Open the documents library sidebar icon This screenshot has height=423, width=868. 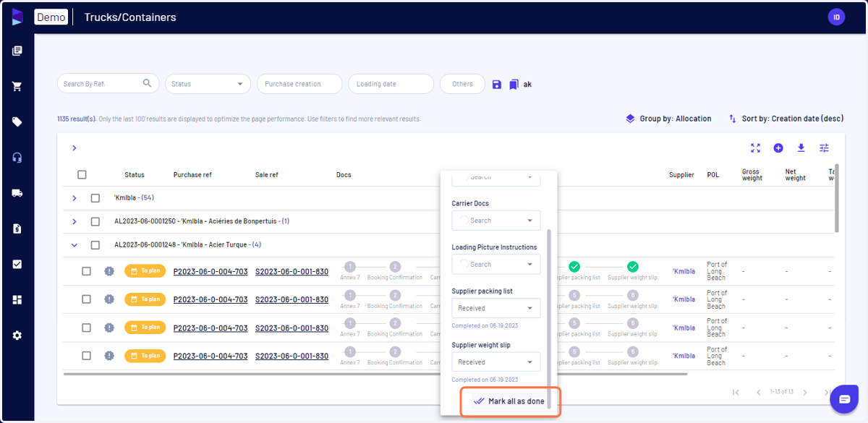click(x=17, y=51)
